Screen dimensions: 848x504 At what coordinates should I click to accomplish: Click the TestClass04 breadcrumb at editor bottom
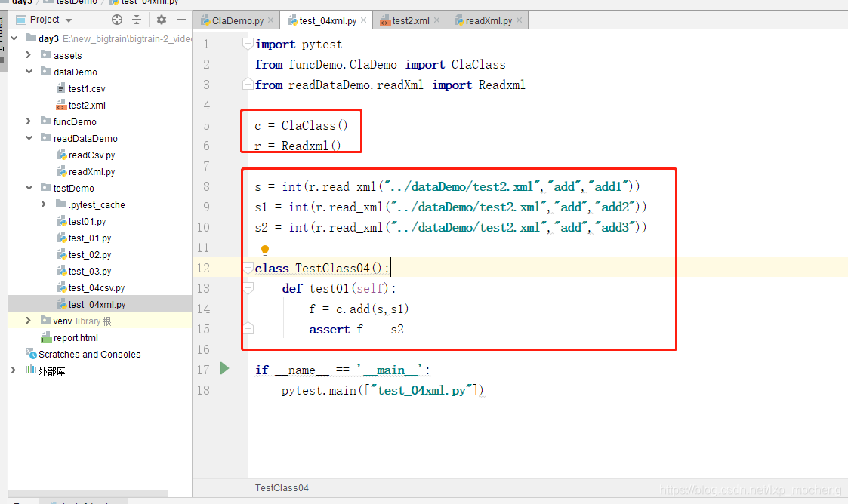click(x=282, y=488)
